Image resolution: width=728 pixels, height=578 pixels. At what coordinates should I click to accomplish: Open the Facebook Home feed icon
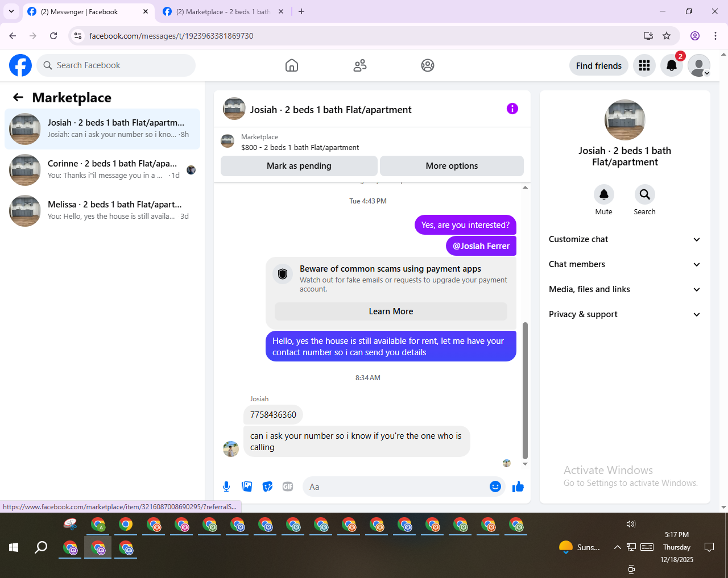(292, 65)
